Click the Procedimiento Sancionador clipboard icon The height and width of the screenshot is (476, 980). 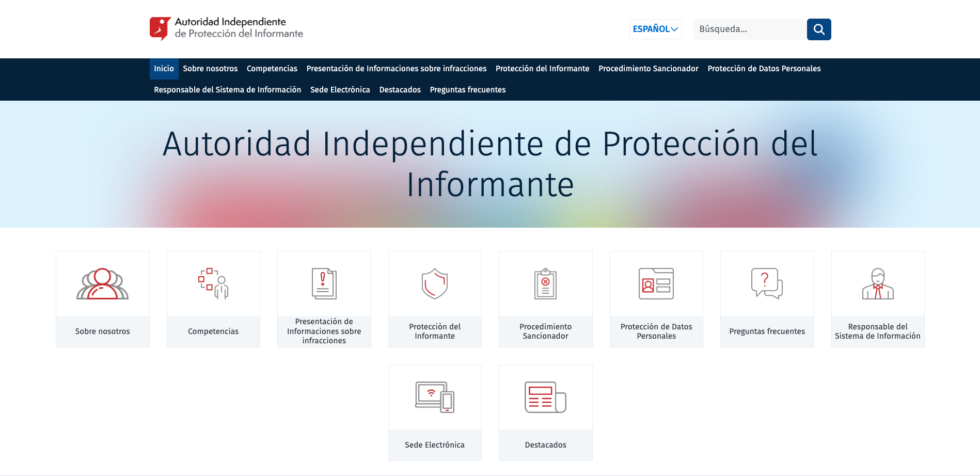[x=545, y=283]
